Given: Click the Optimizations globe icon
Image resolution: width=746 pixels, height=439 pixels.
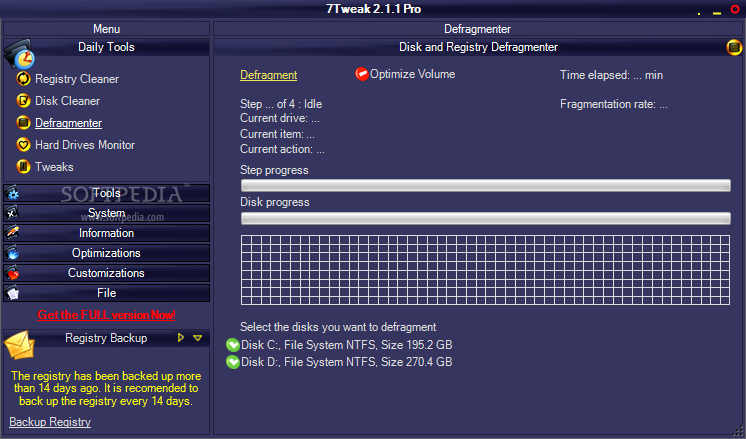Looking at the screenshot, I should pyautogui.click(x=12, y=253).
